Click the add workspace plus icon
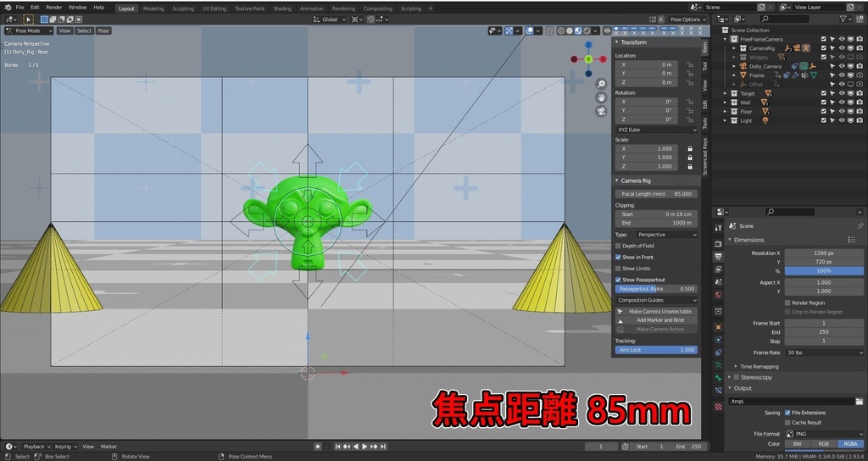 coord(431,8)
